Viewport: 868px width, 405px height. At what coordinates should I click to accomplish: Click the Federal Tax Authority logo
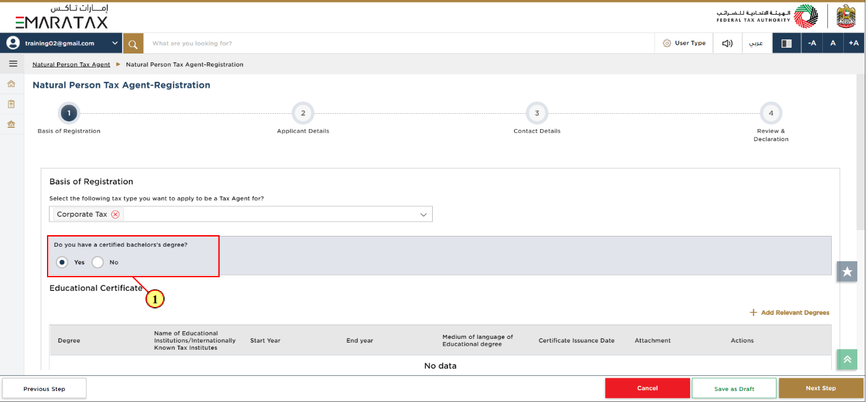coord(767,17)
